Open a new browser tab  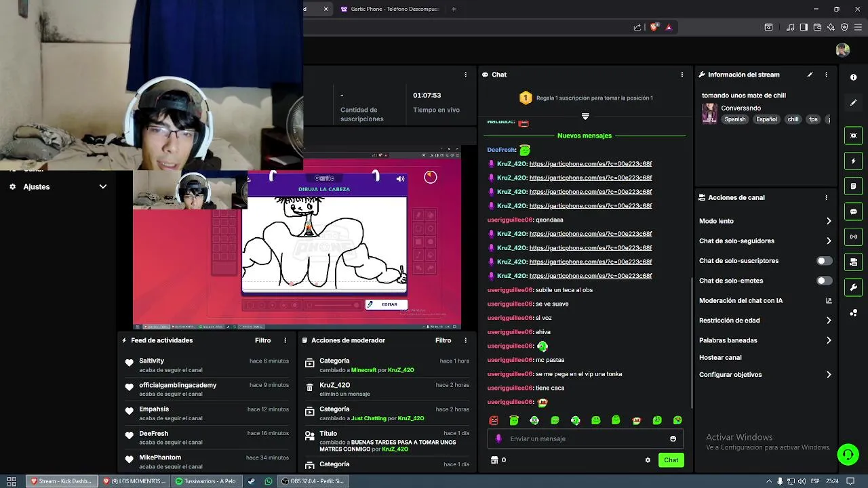(454, 9)
